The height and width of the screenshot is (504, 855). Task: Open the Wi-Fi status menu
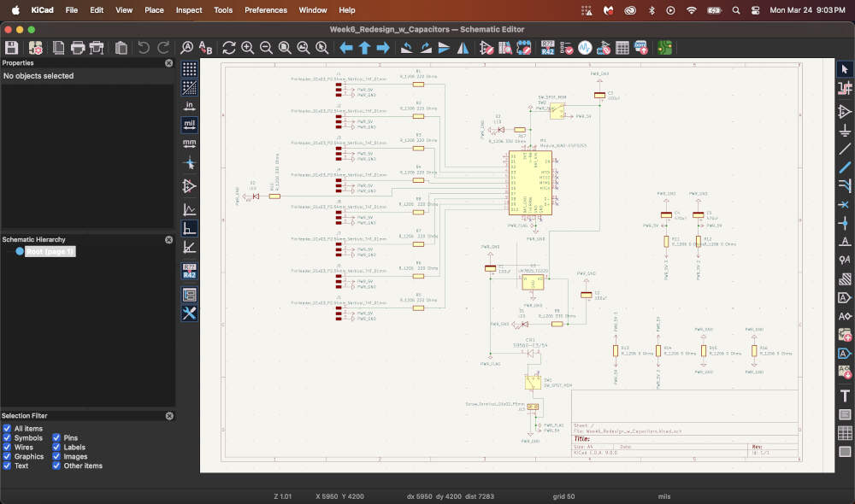[692, 9]
